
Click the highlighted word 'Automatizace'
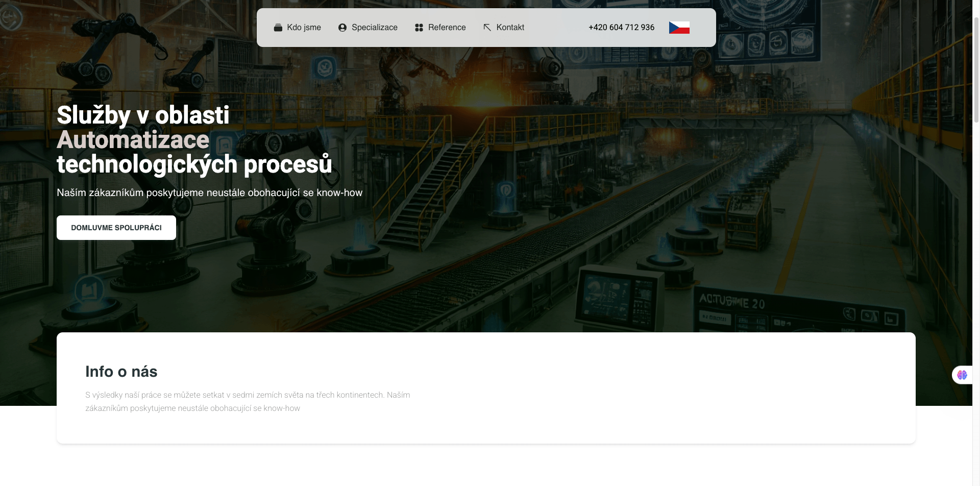(133, 140)
